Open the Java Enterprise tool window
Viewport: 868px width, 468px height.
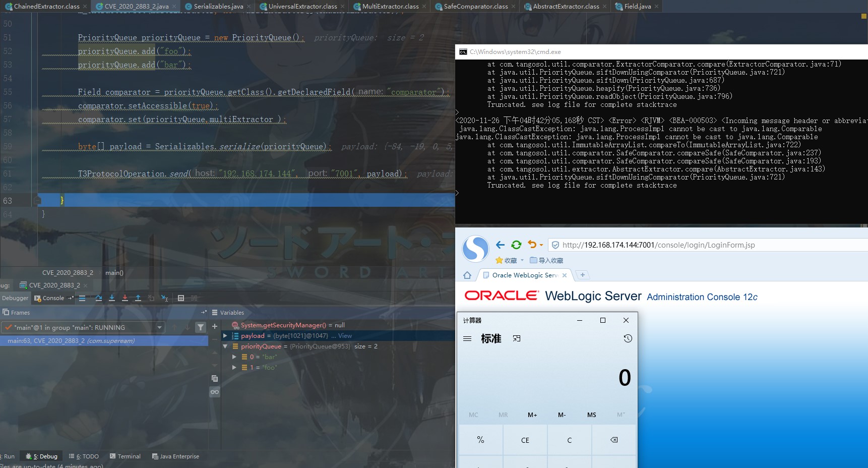[175, 456]
